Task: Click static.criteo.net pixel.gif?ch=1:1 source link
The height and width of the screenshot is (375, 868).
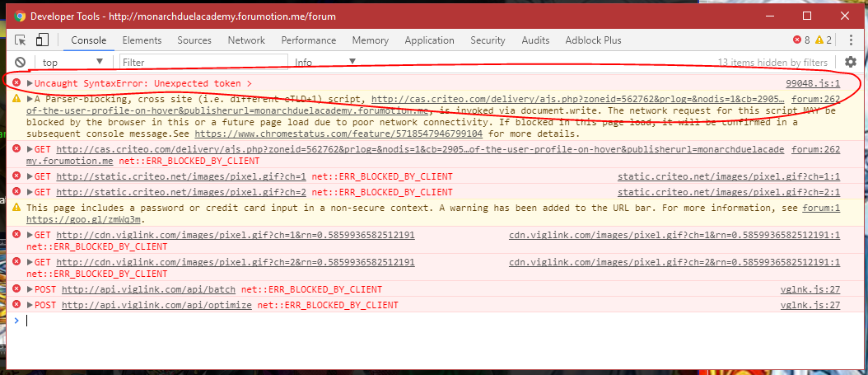Action: click(x=729, y=176)
